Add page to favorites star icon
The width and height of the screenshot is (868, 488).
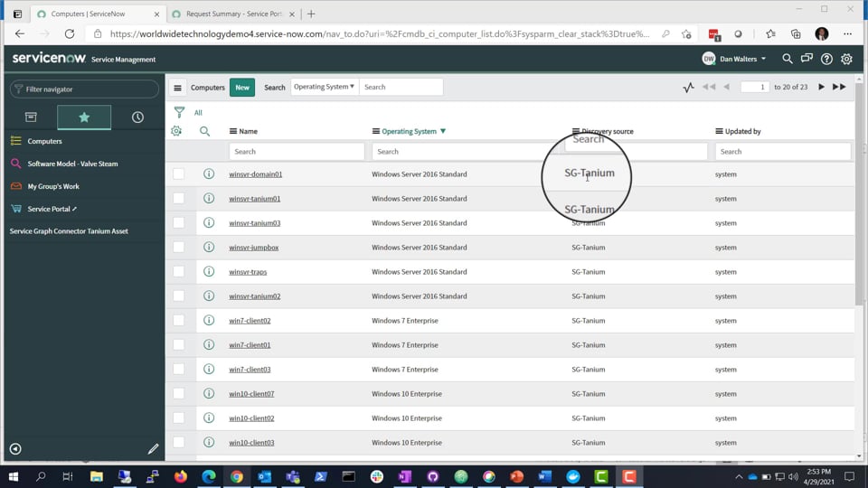686,33
